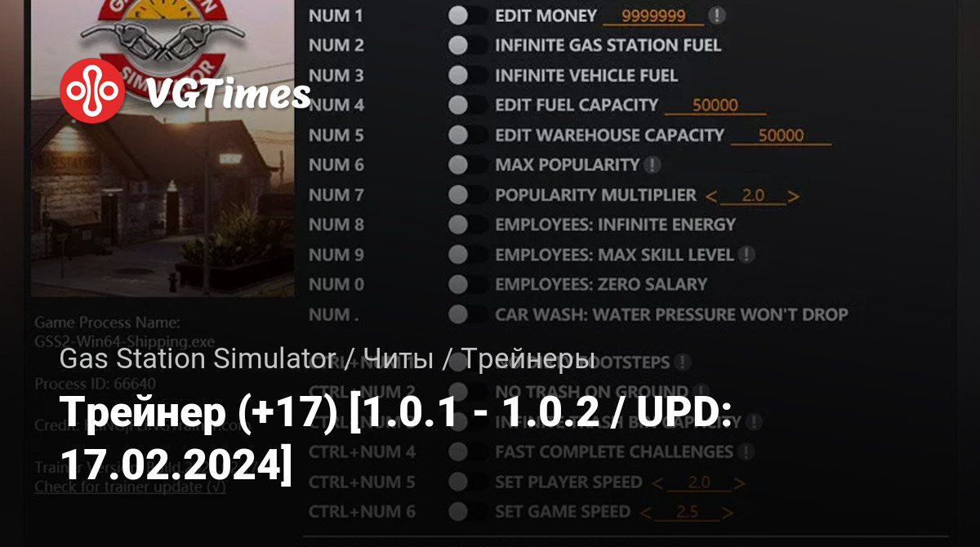Click the VGTimes red logo icon
The image size is (980, 547).
tap(93, 90)
